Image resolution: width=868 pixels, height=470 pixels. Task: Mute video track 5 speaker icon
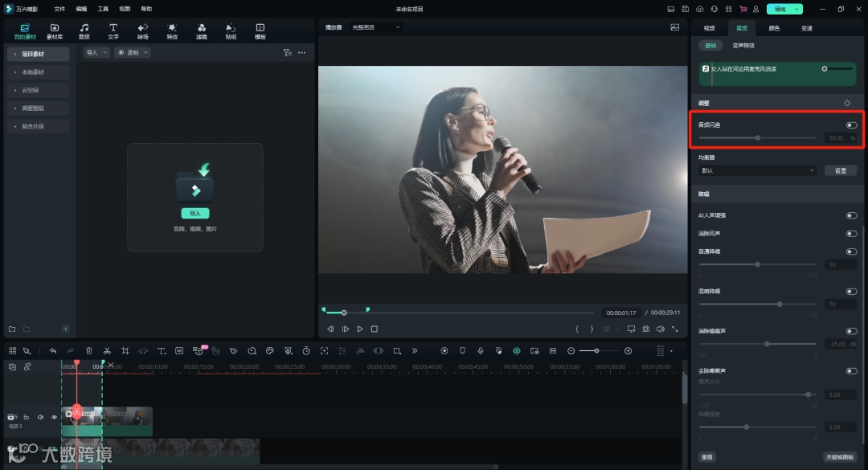(x=40, y=417)
